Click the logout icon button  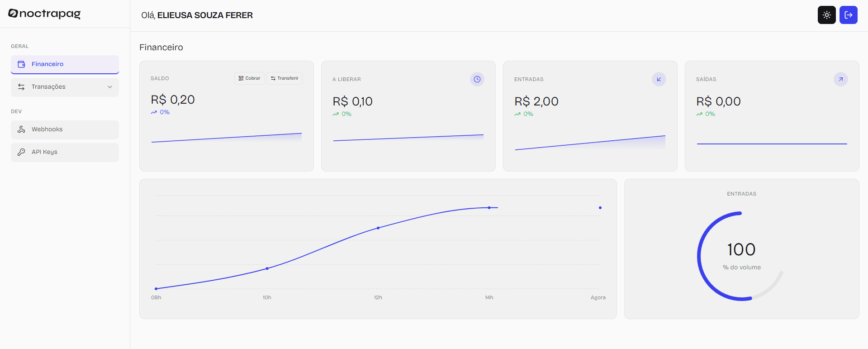coord(848,15)
